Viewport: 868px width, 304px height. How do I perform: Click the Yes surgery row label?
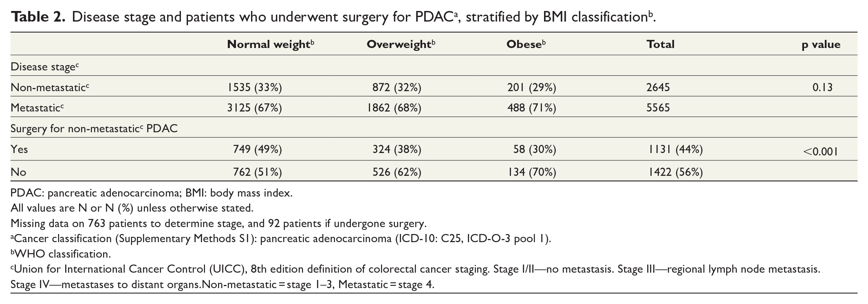coord(19,150)
